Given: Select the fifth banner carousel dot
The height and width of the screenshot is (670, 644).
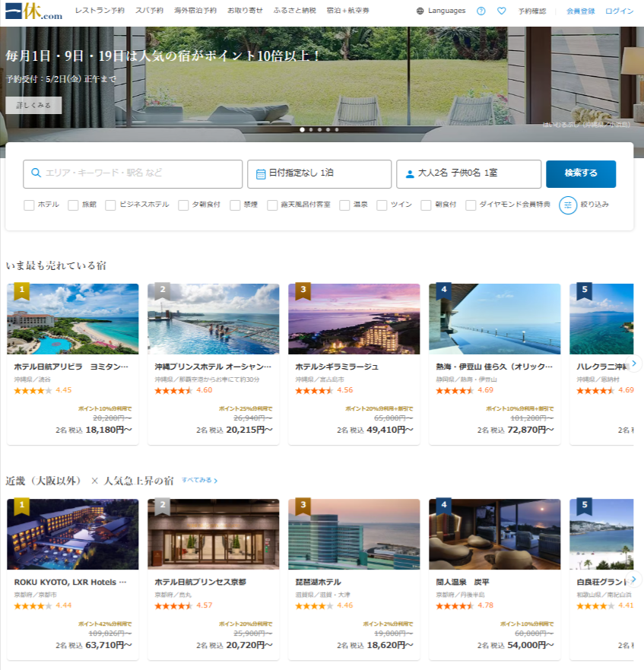Looking at the screenshot, I should click(337, 129).
